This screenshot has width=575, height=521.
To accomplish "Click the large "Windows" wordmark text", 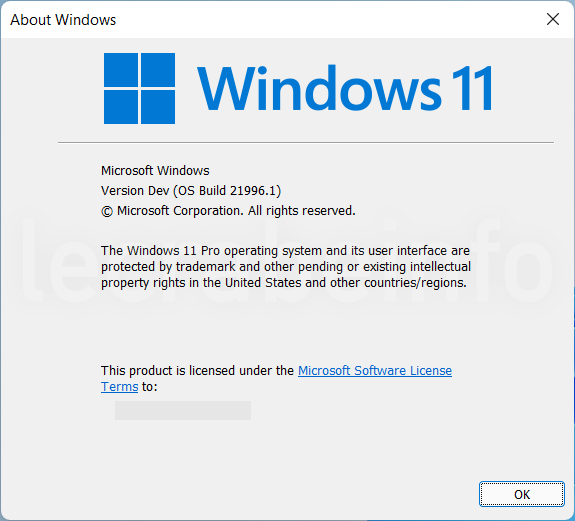I will click(x=319, y=88).
